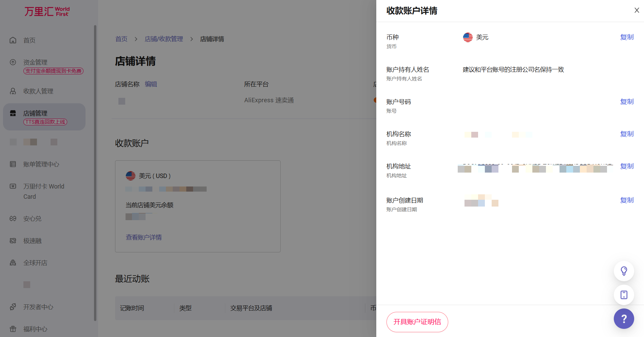Open the 查看账户详情 link
The image size is (644, 337).
[x=144, y=237]
